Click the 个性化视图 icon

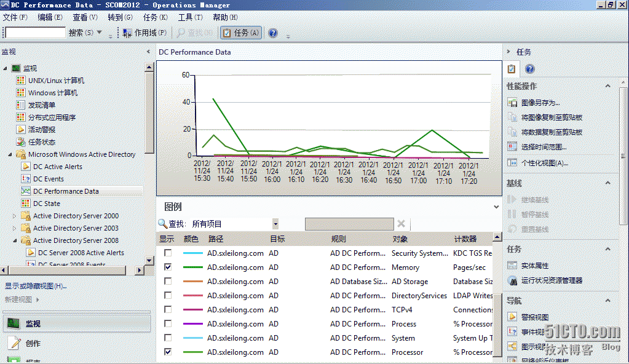coord(512,163)
